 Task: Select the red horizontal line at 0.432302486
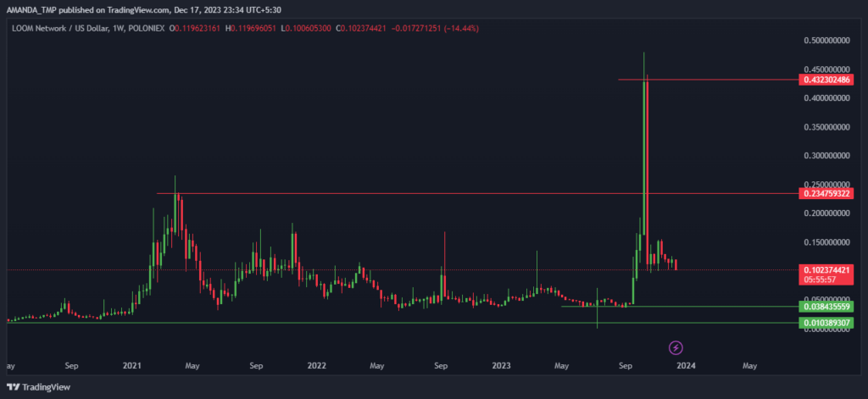click(709, 80)
